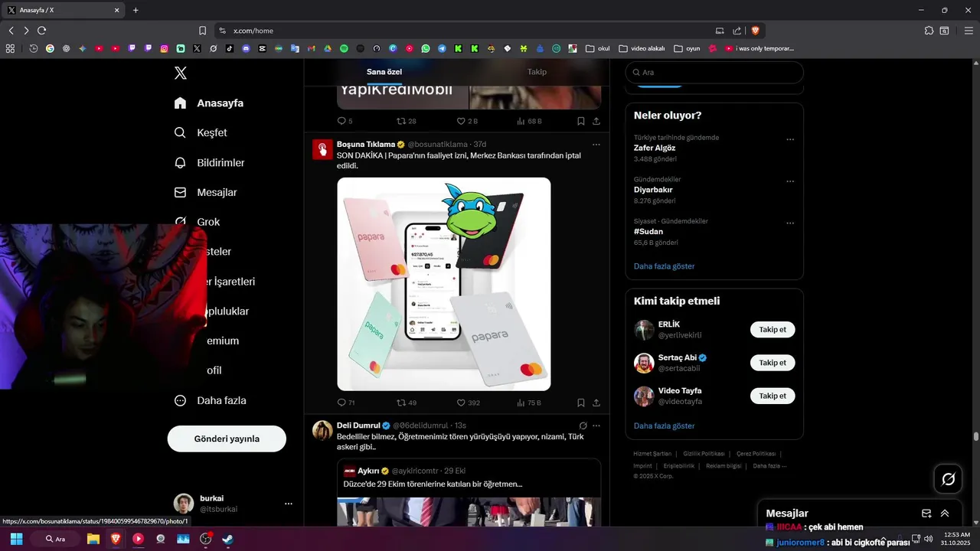Click the Grok icon on Deli Dumrul post

pos(583,425)
